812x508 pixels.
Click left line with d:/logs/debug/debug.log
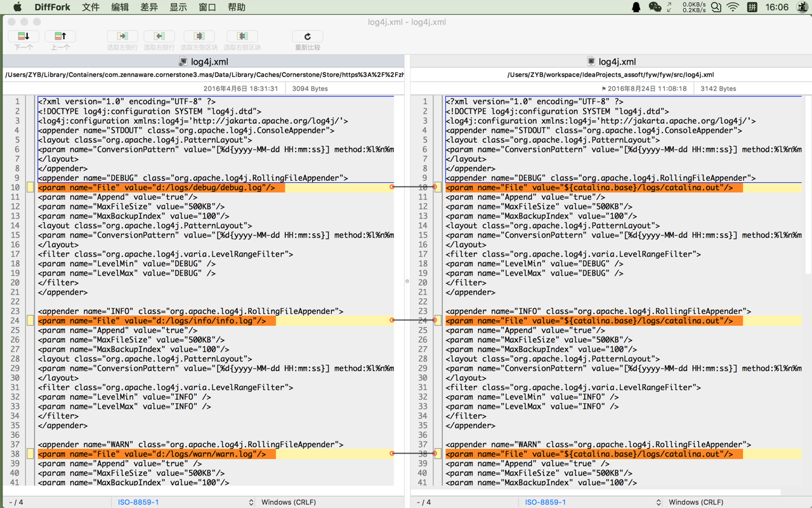coord(216,187)
